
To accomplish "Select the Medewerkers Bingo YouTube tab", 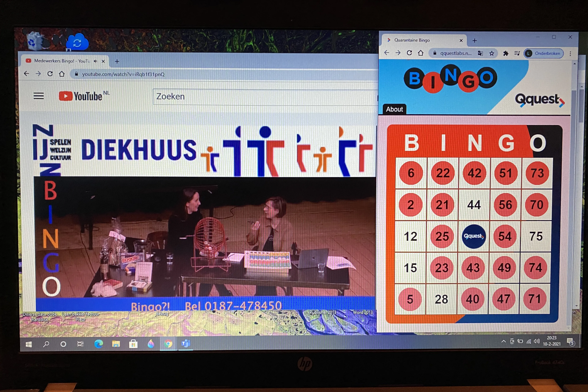I will tap(61, 61).
